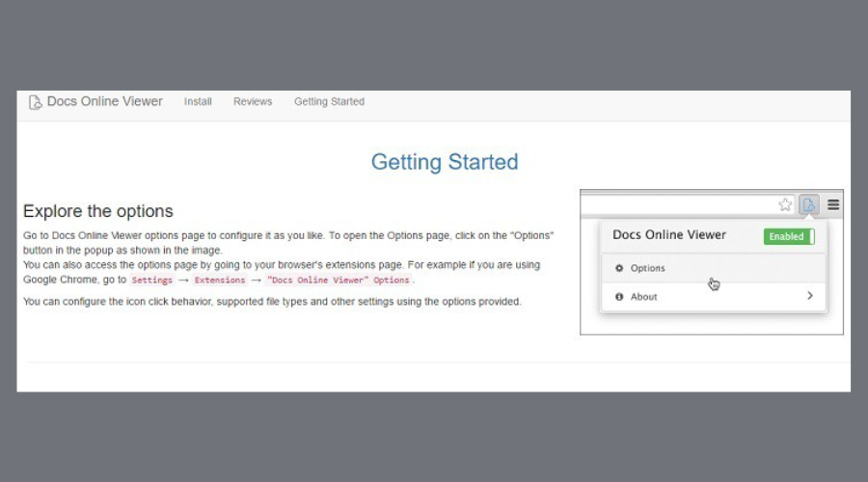Viewport: 868px width, 482px height.
Task: Open About in the extension popup
Action: 714,297
